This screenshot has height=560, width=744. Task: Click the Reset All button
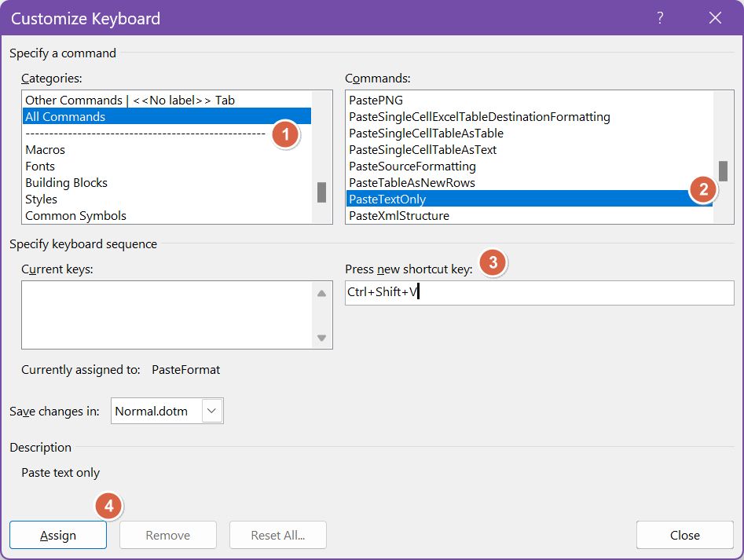point(277,535)
